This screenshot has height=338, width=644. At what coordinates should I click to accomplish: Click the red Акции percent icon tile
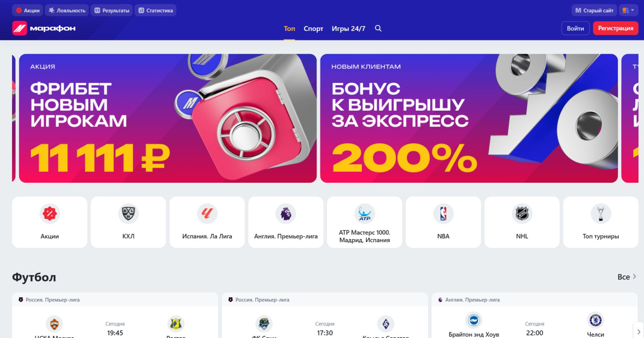click(x=49, y=222)
